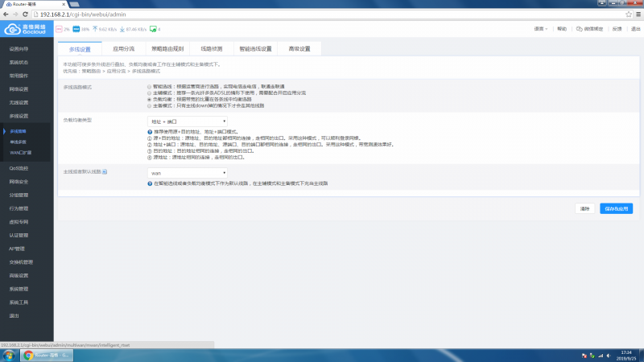Image resolution: width=644 pixels, height=362 pixels.
Task: Open the Windows Start menu
Action: 10,354
